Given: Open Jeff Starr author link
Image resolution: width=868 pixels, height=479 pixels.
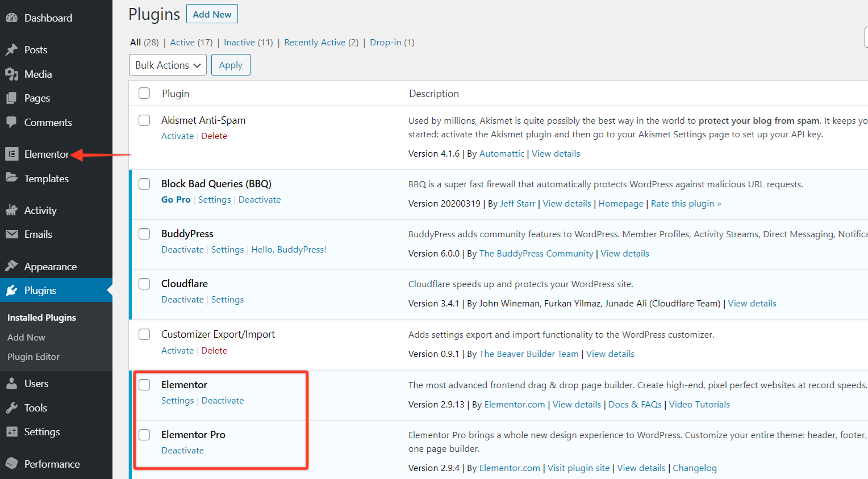Looking at the screenshot, I should click(518, 203).
